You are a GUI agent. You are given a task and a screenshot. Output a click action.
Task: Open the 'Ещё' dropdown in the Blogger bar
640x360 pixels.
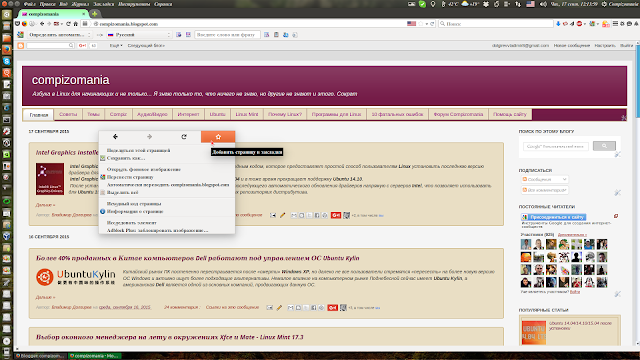click(116, 46)
